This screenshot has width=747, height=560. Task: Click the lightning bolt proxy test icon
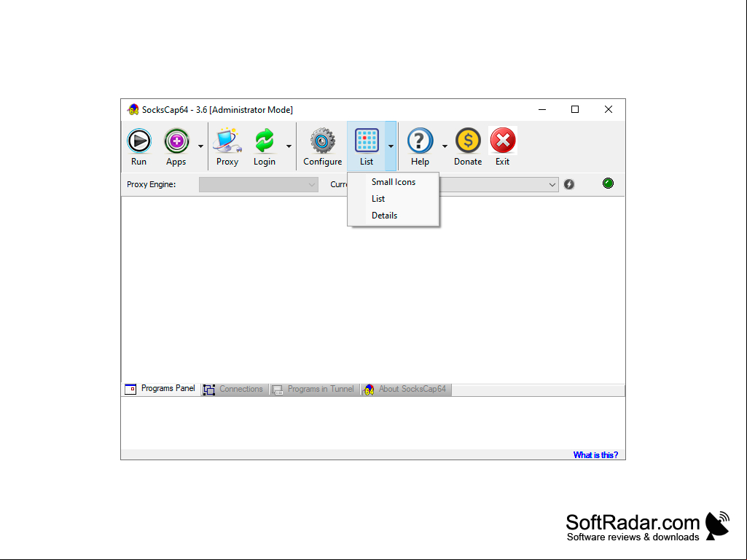[x=569, y=184]
